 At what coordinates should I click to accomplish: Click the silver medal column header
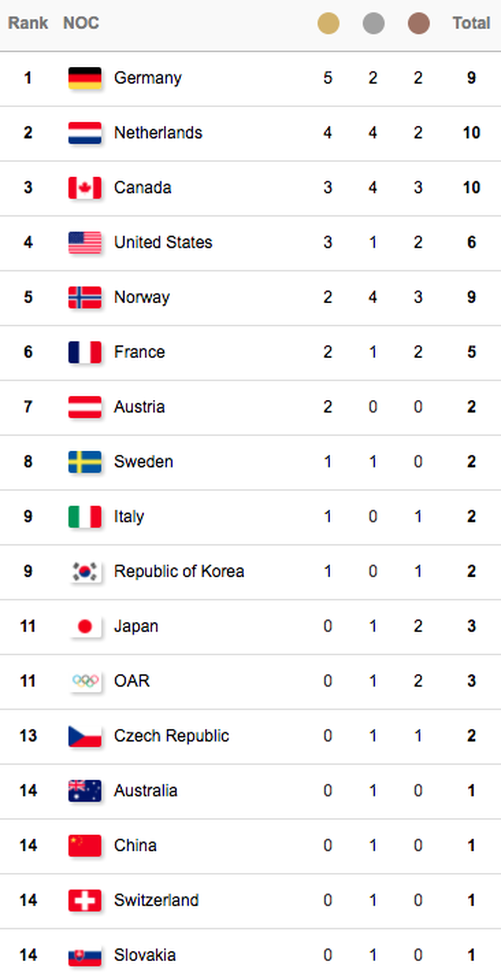(x=373, y=23)
